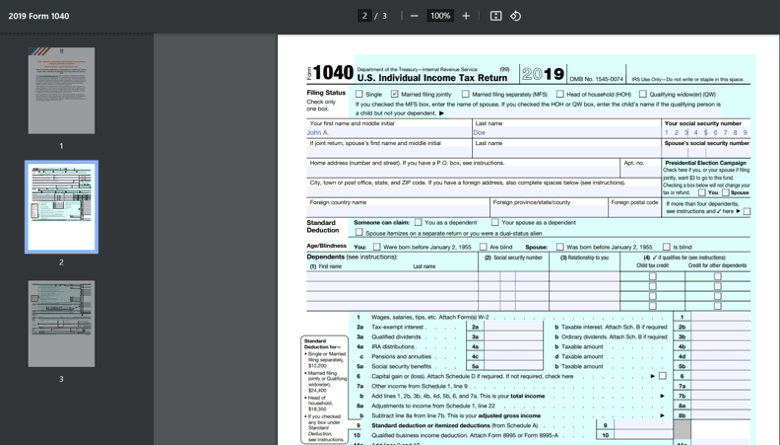Jump to the page 3 thumbnail

tap(61, 323)
